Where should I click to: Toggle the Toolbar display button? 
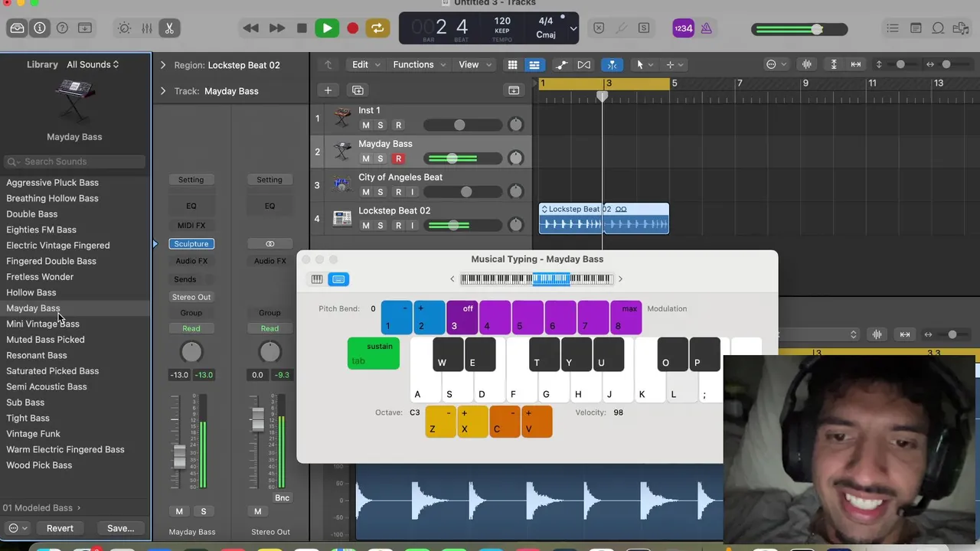(85, 28)
